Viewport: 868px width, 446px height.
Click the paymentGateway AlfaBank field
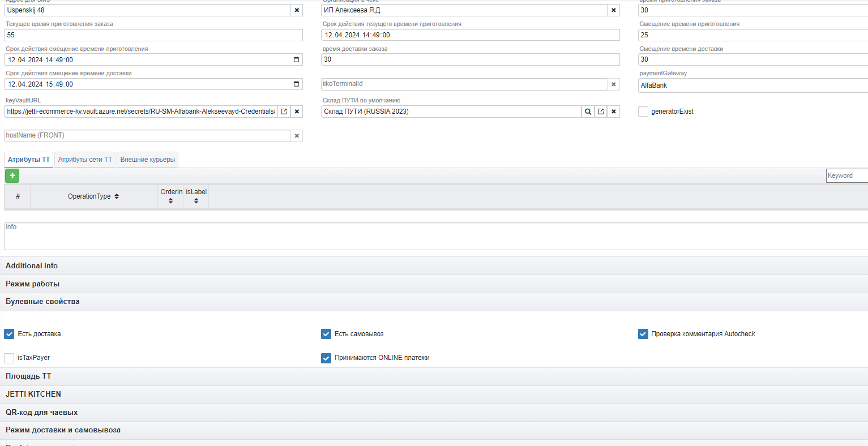tap(753, 85)
